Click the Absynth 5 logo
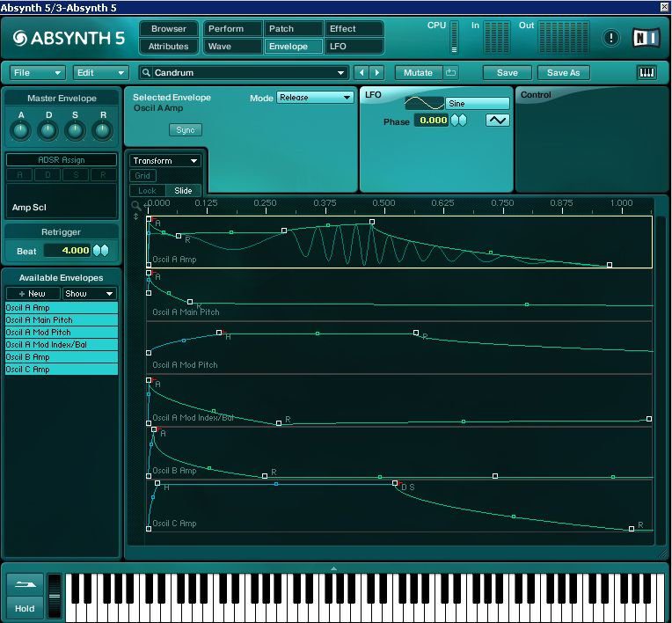 69,38
